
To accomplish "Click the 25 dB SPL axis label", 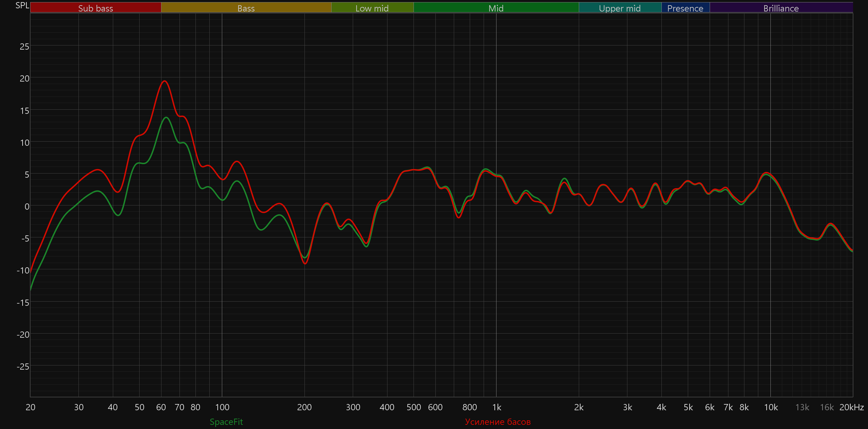I will [x=24, y=47].
